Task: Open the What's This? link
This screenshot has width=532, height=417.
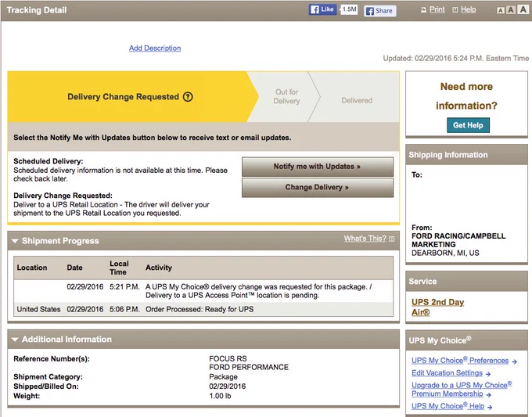Action: [x=365, y=239]
